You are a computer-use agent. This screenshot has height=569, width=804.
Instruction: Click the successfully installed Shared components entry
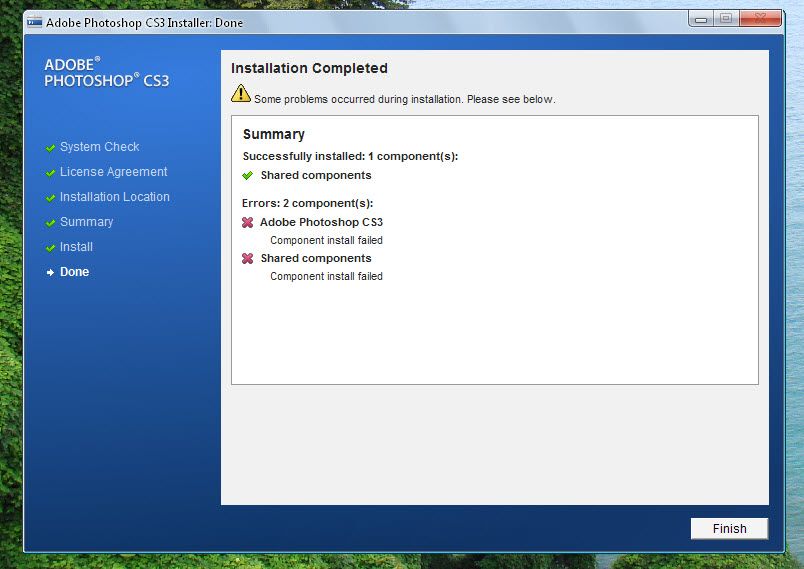click(x=316, y=175)
